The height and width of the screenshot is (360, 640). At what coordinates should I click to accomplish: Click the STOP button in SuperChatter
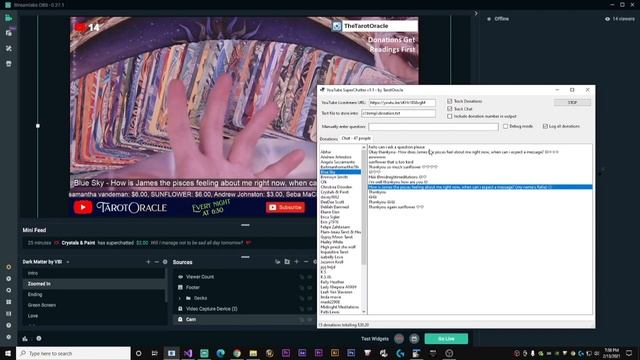572,102
